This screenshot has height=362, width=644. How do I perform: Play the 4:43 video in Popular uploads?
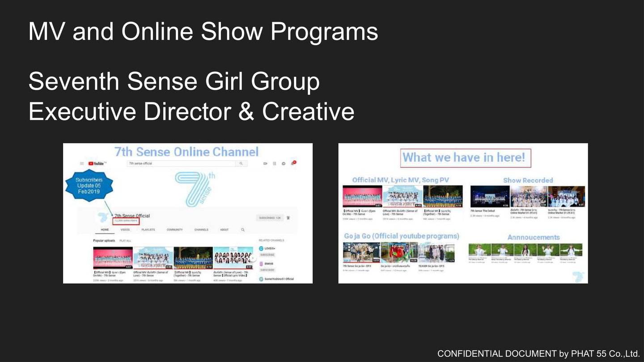pos(153,258)
